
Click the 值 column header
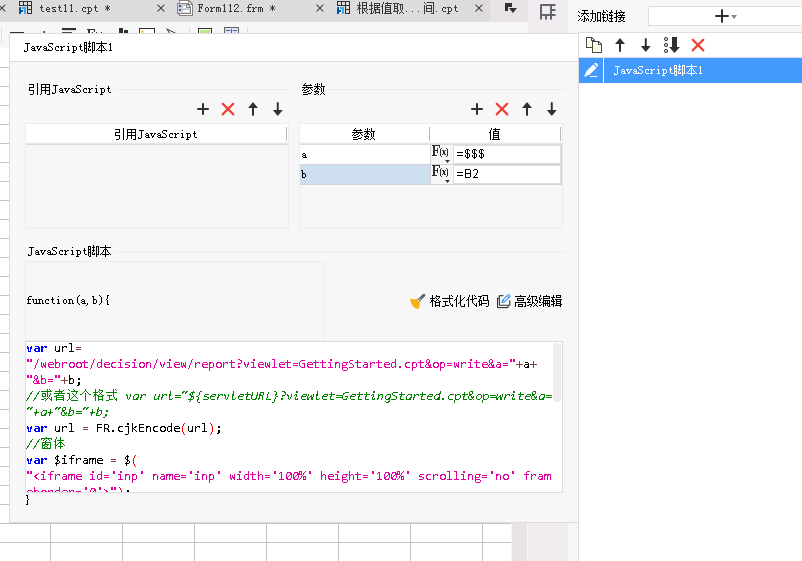[495, 134]
